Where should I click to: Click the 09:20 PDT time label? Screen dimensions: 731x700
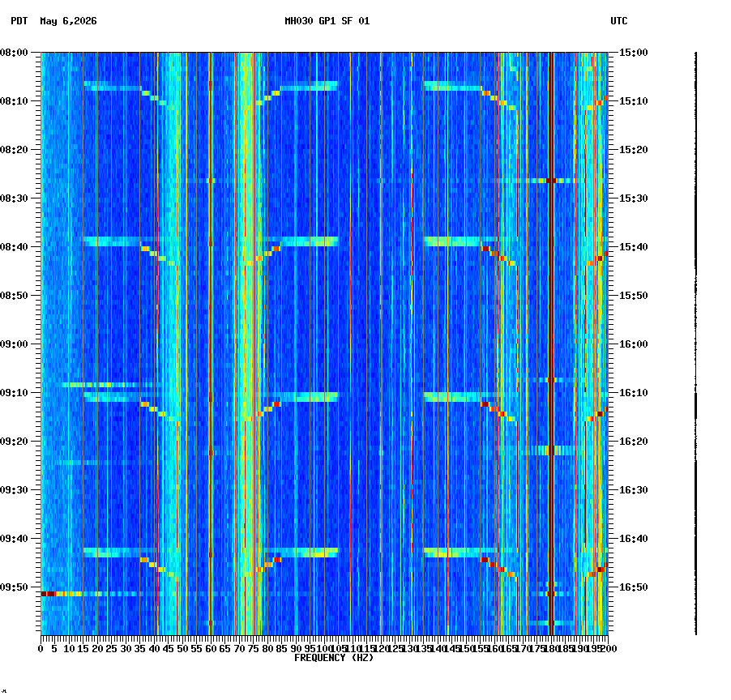(x=14, y=442)
